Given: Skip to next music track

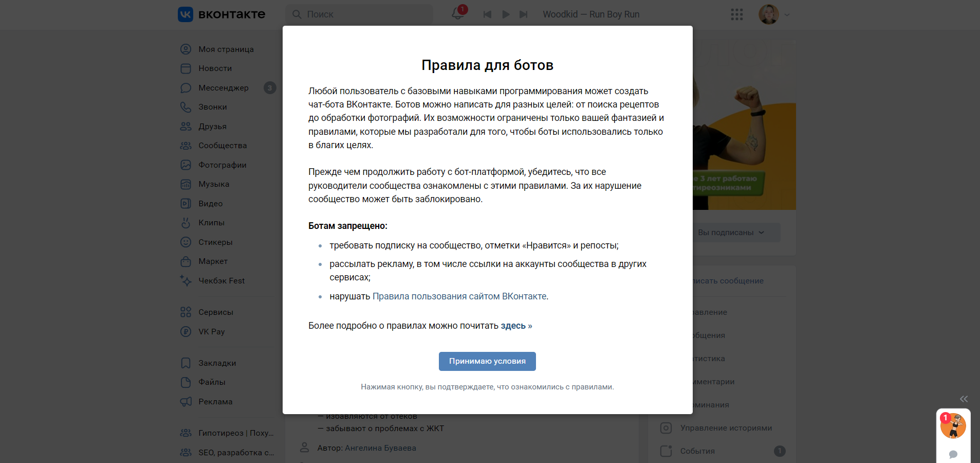Looking at the screenshot, I should (523, 14).
